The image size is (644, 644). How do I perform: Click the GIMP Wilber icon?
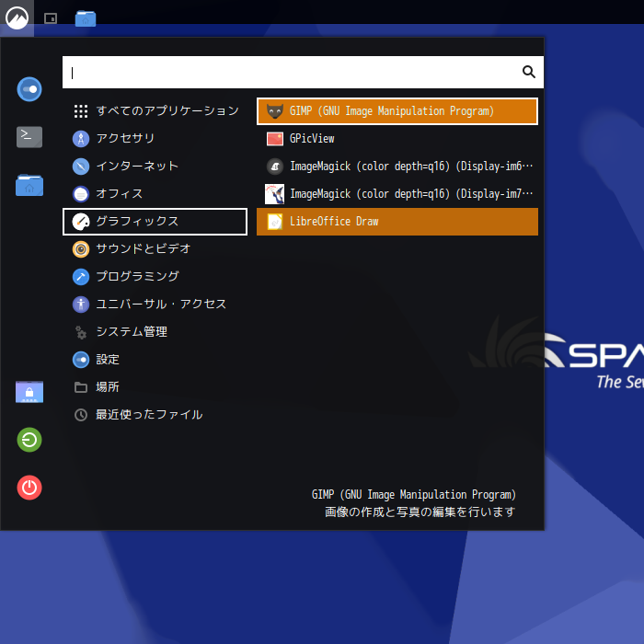275,111
